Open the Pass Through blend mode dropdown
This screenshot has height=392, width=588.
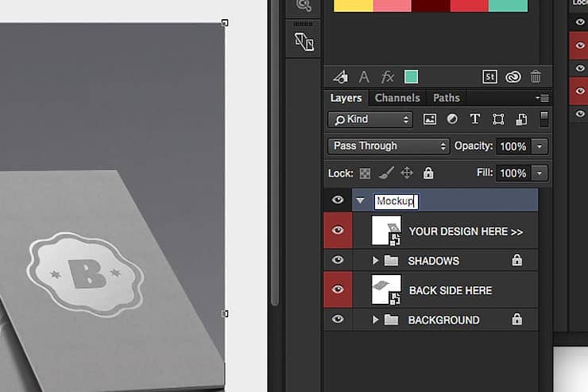tap(389, 146)
